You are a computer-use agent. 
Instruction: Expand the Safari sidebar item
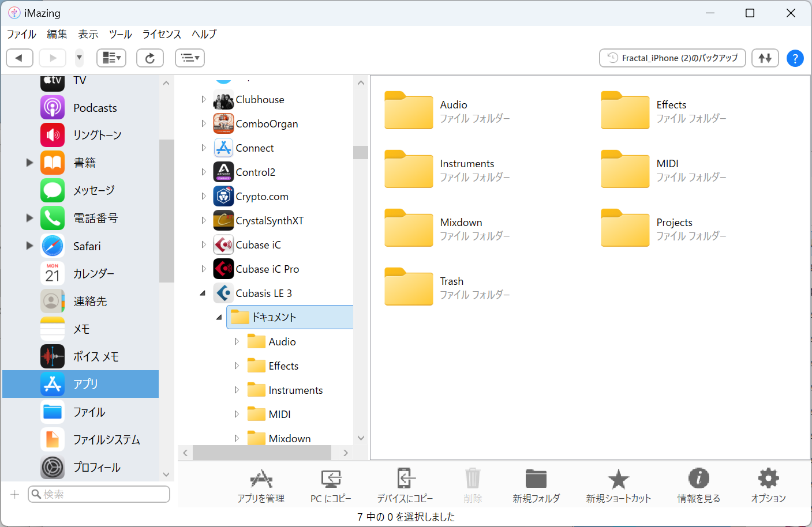click(29, 246)
